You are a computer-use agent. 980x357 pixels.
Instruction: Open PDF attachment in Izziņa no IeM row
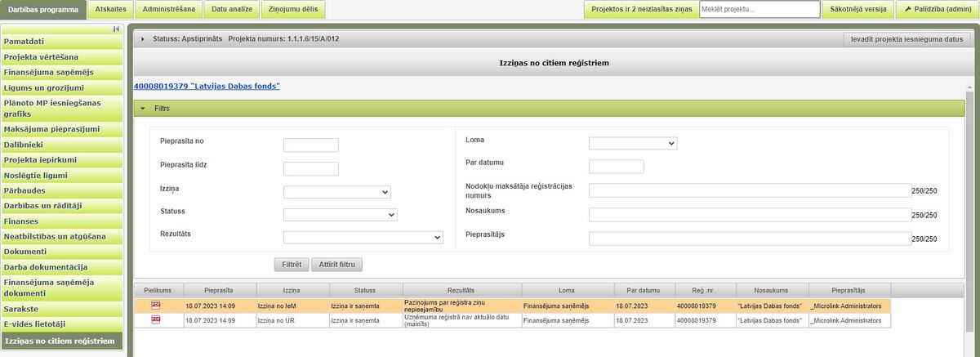156,304
